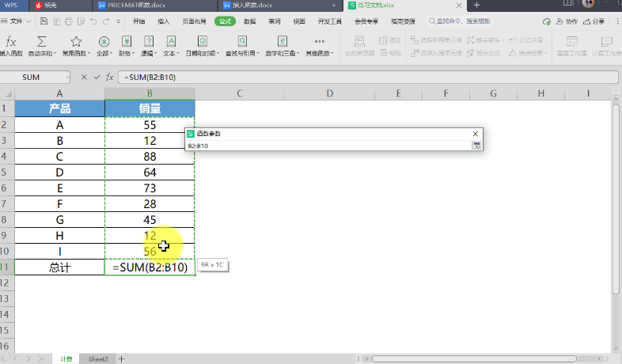Screen dimensions: 622x364
Task: Click the 产品 header cell
Action: [59, 108]
